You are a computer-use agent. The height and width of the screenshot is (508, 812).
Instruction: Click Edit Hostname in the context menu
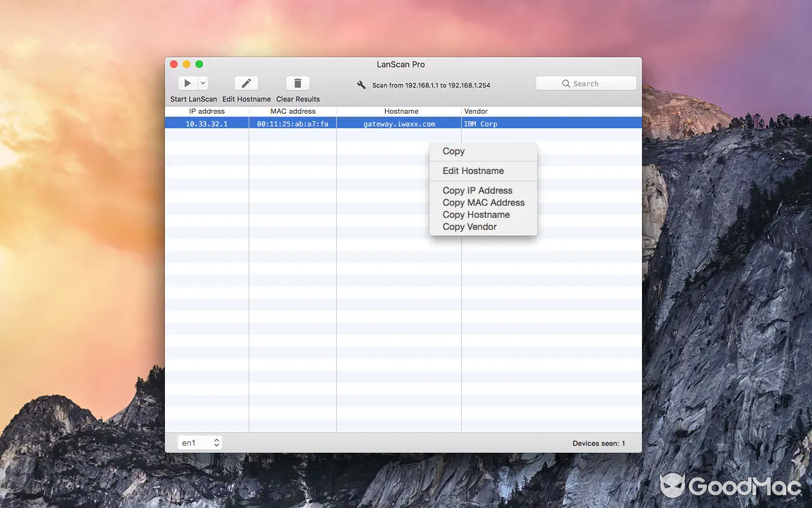coord(473,171)
